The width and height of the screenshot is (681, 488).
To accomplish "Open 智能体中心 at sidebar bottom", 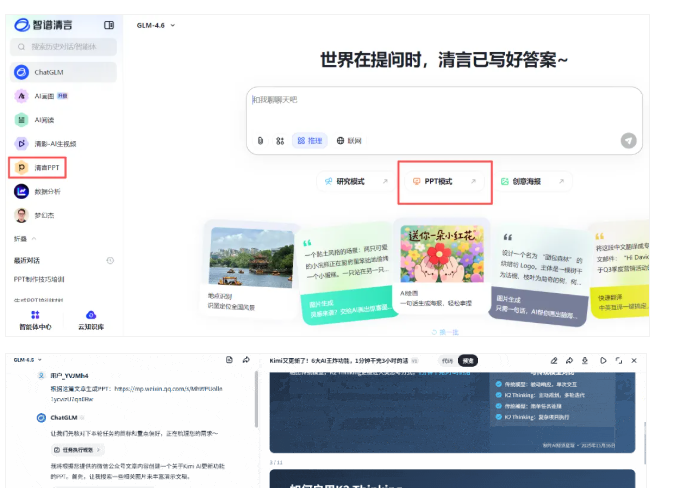I will [x=35, y=320].
